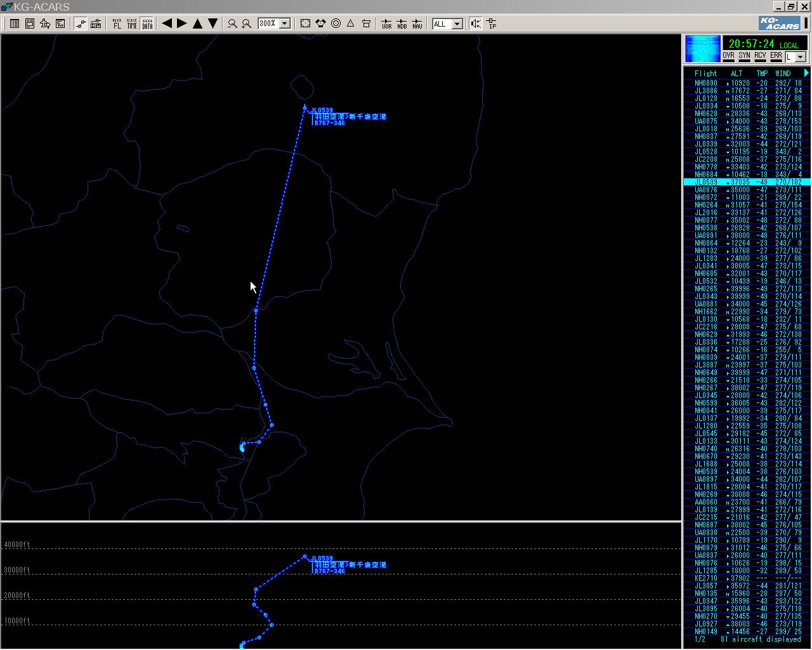The width and height of the screenshot is (812, 650).
Task: Open the IP network connection icon
Action: tap(492, 23)
